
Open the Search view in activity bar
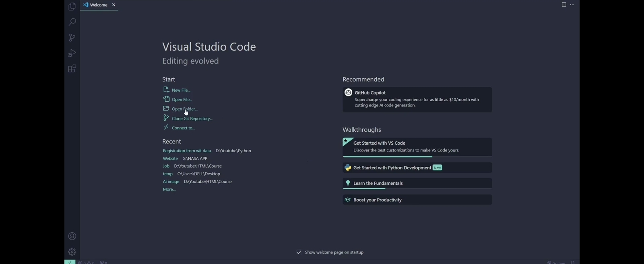click(72, 22)
